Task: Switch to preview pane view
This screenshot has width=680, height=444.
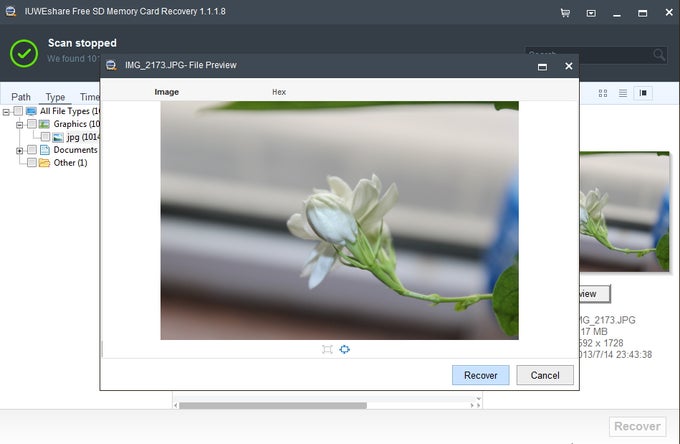Action: [643, 93]
